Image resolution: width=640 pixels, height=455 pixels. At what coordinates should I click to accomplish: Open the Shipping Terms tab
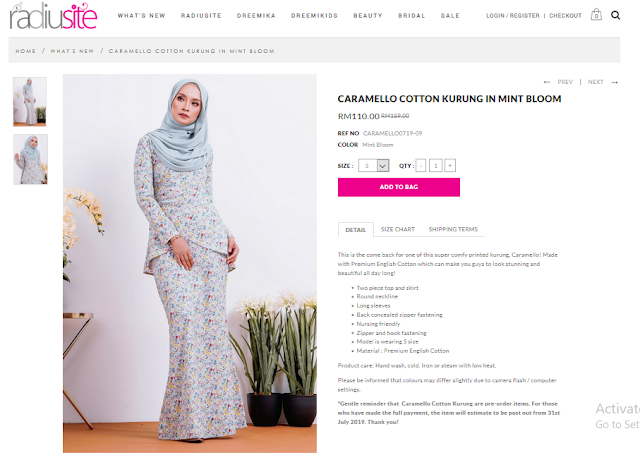[x=453, y=229]
